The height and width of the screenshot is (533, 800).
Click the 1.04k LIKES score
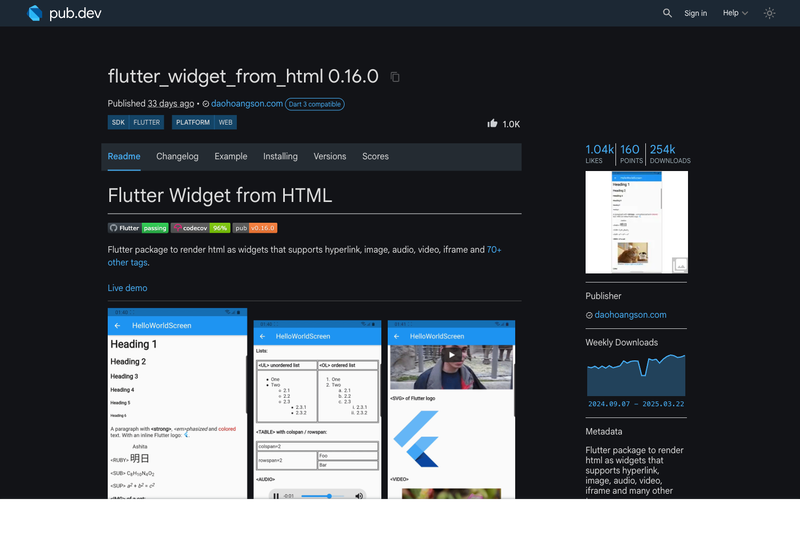coord(599,154)
